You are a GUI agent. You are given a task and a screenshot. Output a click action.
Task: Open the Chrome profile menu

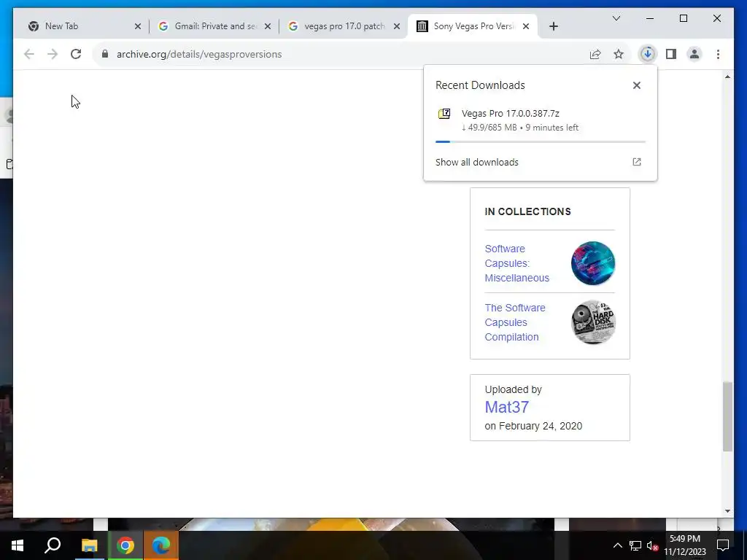click(694, 54)
